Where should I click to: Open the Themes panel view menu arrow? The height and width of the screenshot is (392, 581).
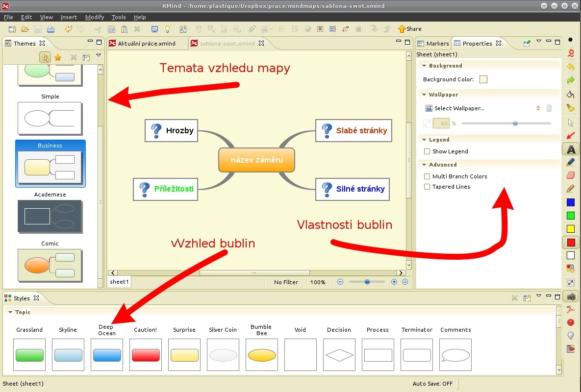pos(99,56)
